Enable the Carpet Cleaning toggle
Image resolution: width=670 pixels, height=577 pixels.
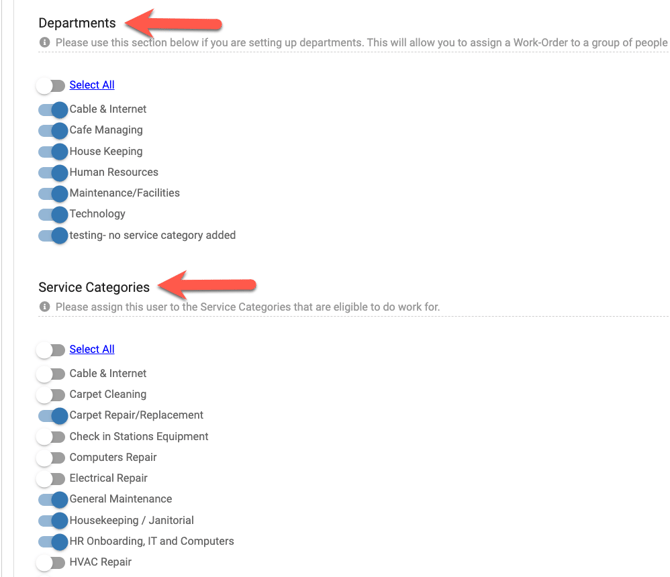[x=51, y=395]
